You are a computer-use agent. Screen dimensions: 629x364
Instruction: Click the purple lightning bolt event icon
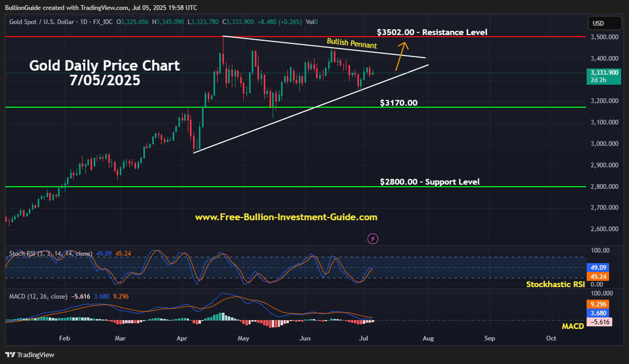point(373,238)
